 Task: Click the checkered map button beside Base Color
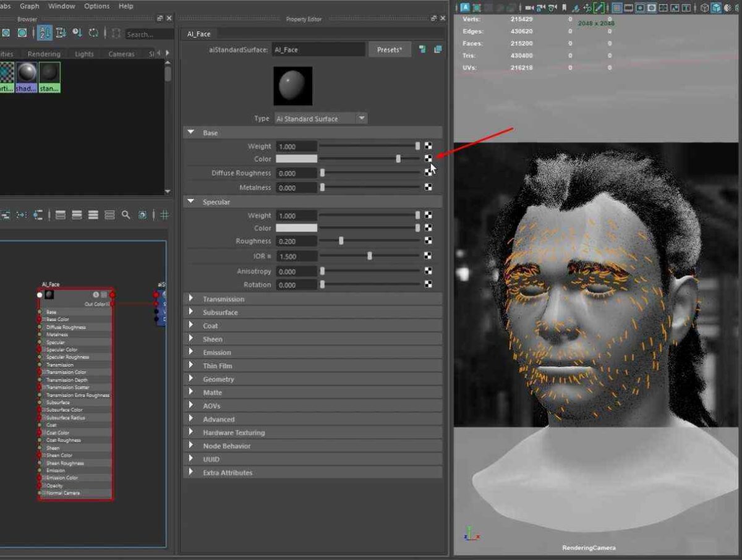point(428,159)
